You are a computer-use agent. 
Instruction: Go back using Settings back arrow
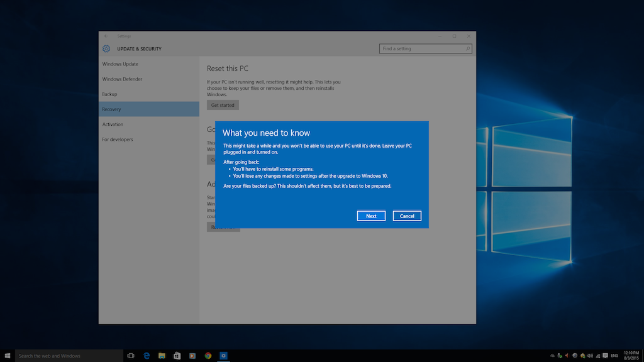(106, 36)
